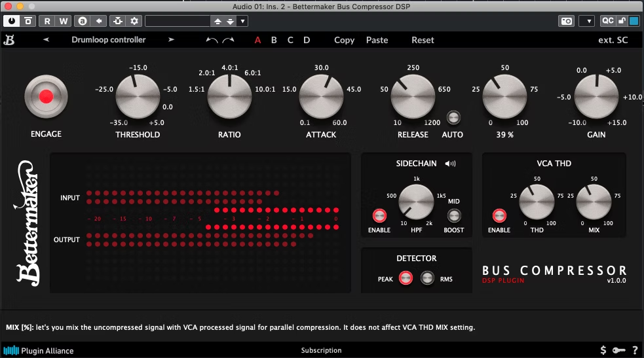Viewport: 644px width, 358px height.
Task: Click the THRESHOLD knob
Action: pyautogui.click(x=138, y=97)
